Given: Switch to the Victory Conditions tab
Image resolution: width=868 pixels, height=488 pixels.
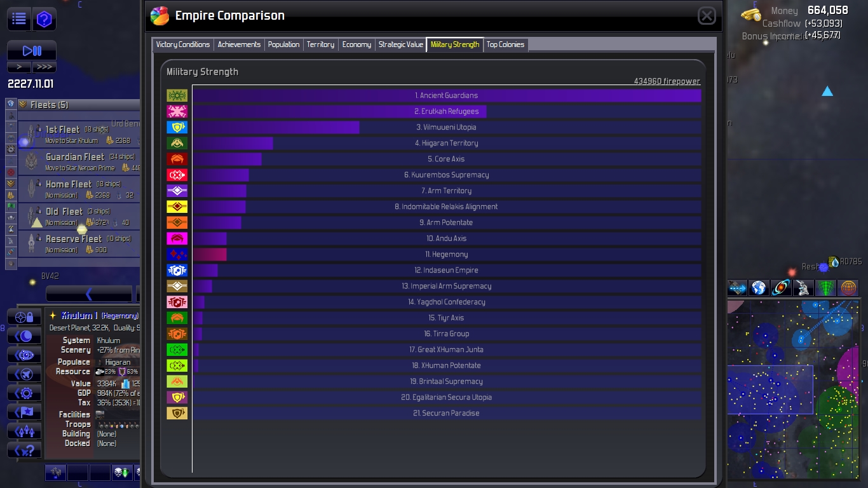Looking at the screenshot, I should [x=183, y=44].
